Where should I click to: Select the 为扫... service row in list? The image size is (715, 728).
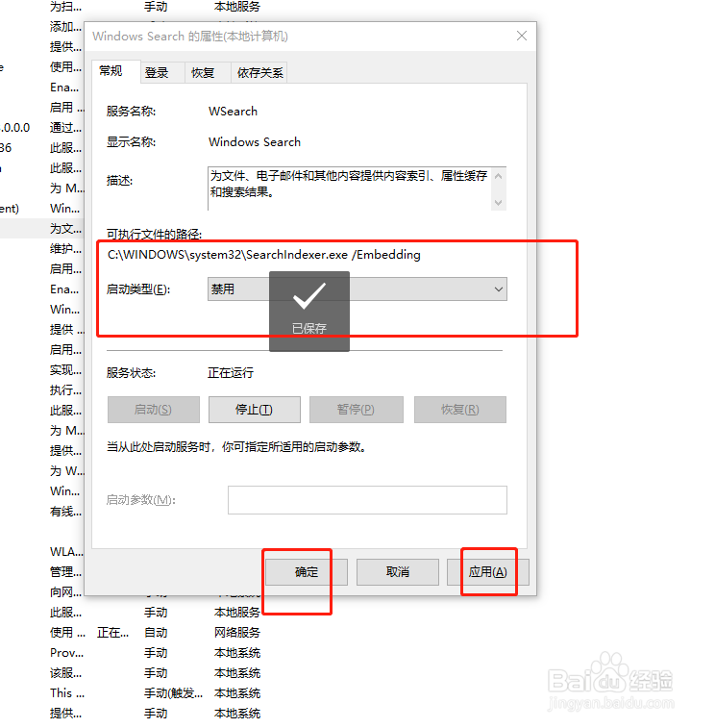[x=66, y=7]
